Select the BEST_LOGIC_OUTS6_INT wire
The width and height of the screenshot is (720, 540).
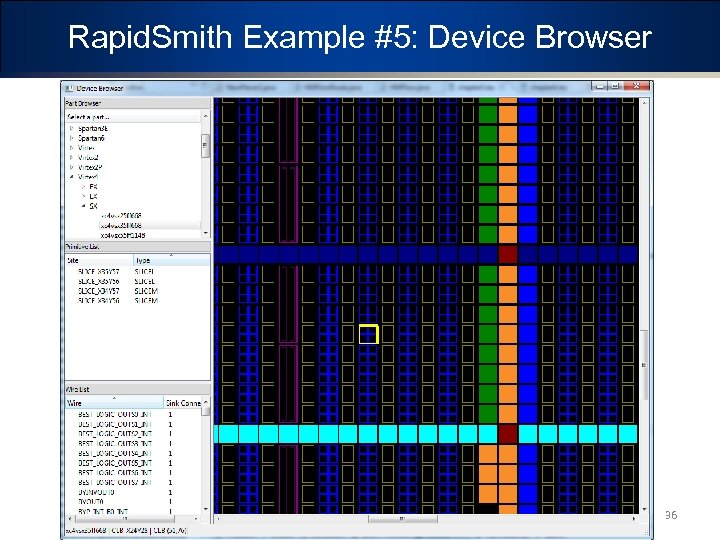click(x=115, y=472)
